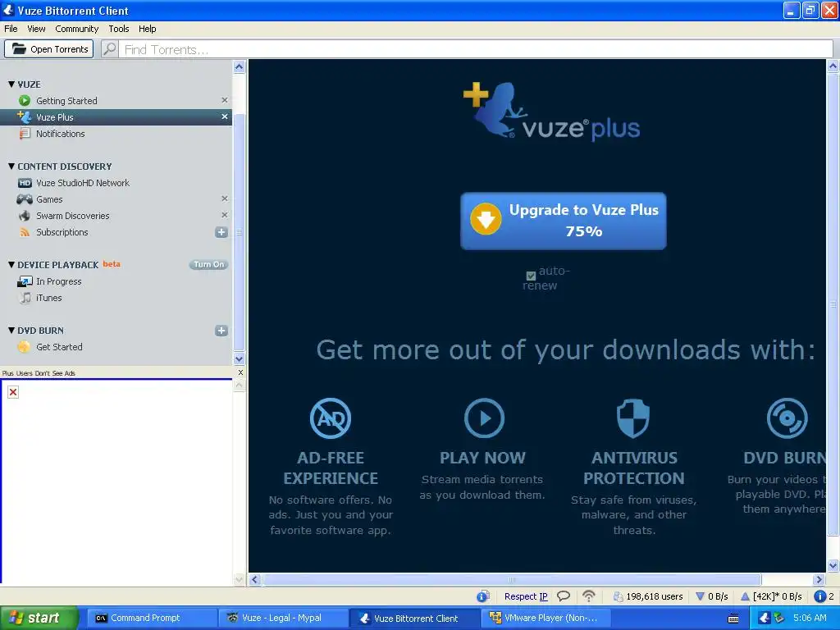Select Vuze StudioHD Network in the sidebar
840x630 pixels.
[x=116, y=183]
